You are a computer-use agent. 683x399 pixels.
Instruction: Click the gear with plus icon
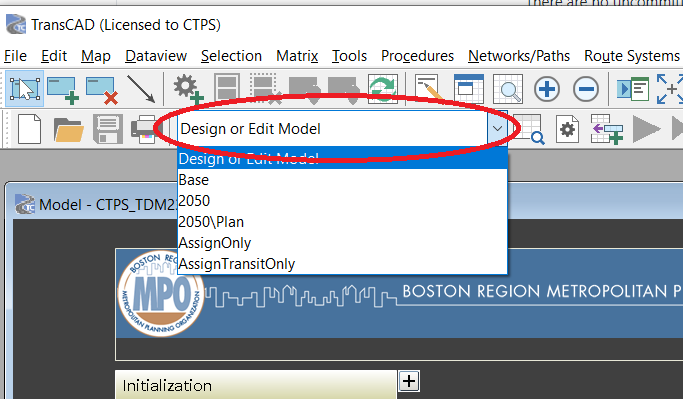(x=188, y=89)
